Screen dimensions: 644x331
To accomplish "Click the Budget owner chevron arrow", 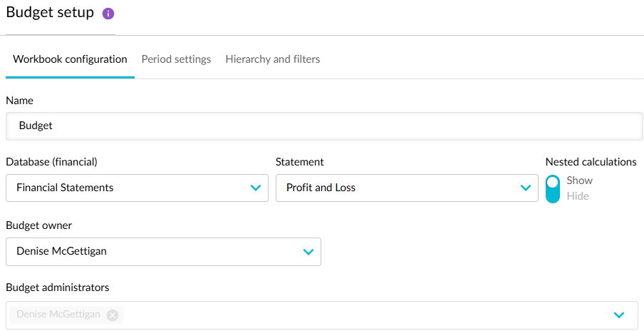I will point(308,252).
